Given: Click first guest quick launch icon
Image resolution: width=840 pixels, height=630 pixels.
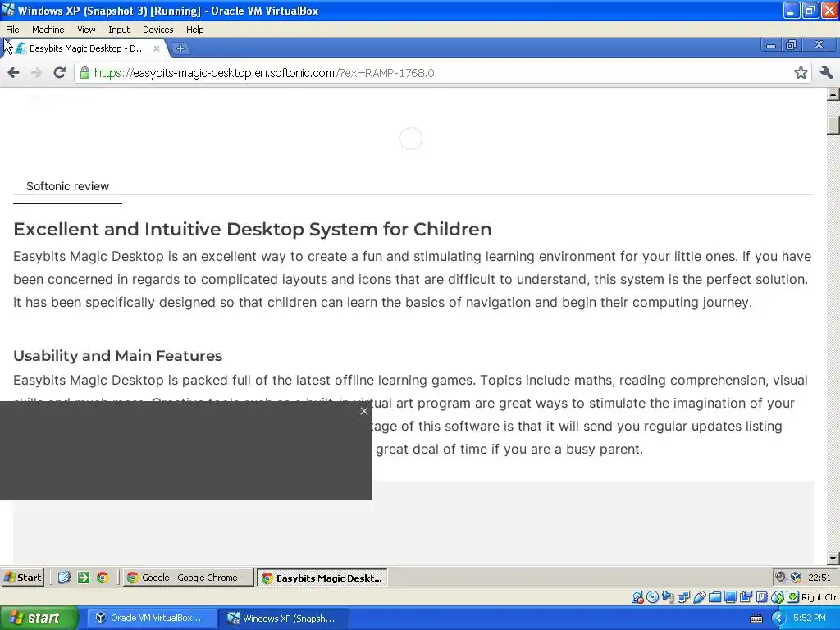Looking at the screenshot, I should coord(64,577).
